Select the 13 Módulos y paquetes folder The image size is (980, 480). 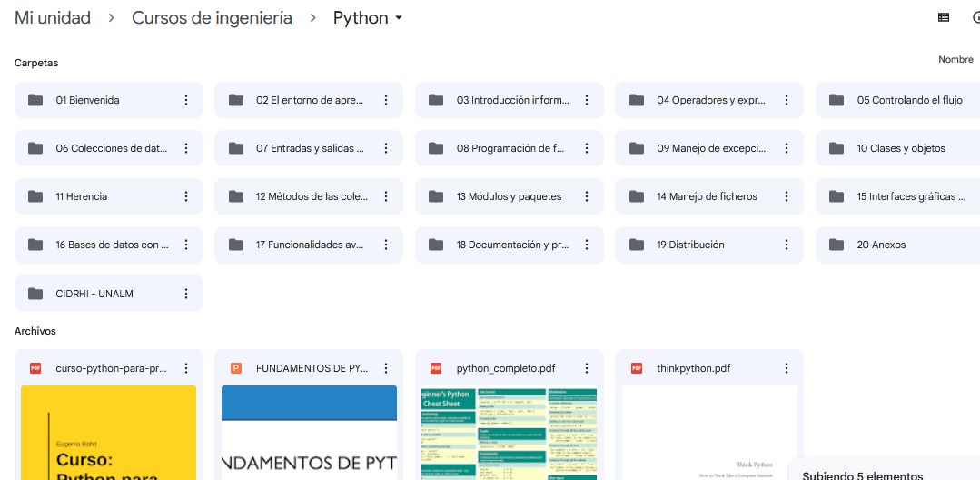point(510,196)
